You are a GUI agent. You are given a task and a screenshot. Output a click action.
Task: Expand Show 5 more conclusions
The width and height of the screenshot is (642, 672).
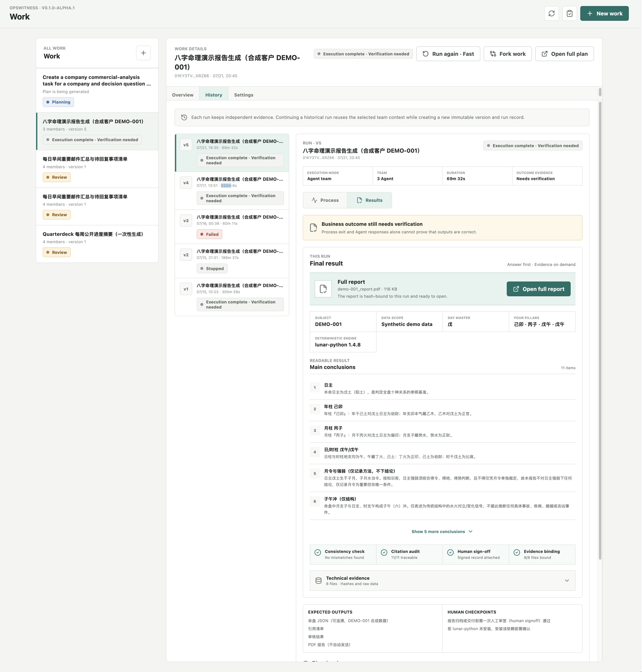pos(442,532)
